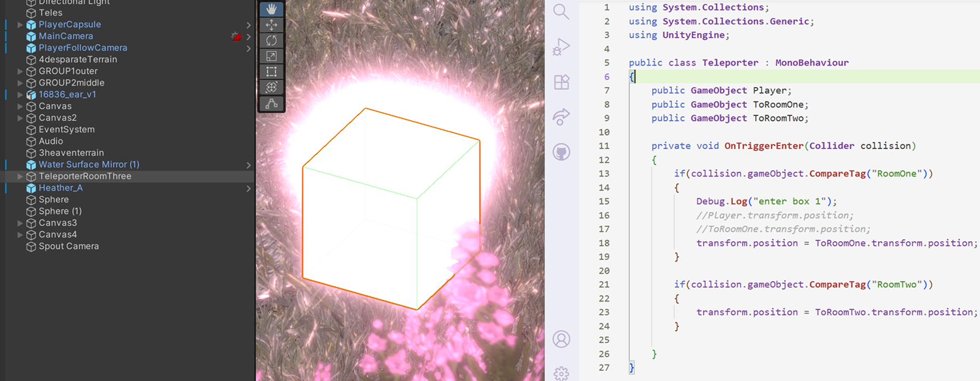Open the Extensions view
The image size is (980, 381).
561,82
